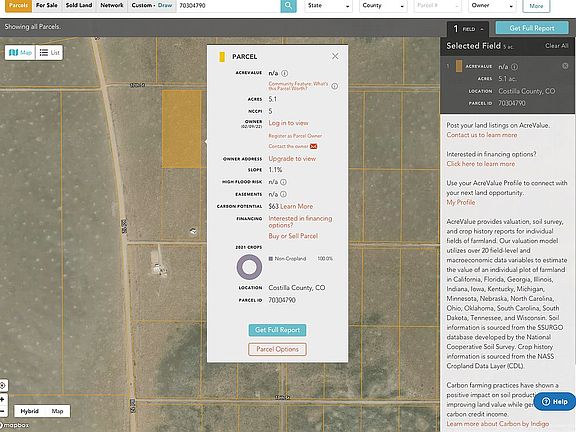Click Get Full Report in top bar
The image size is (576, 432).
[532, 28]
